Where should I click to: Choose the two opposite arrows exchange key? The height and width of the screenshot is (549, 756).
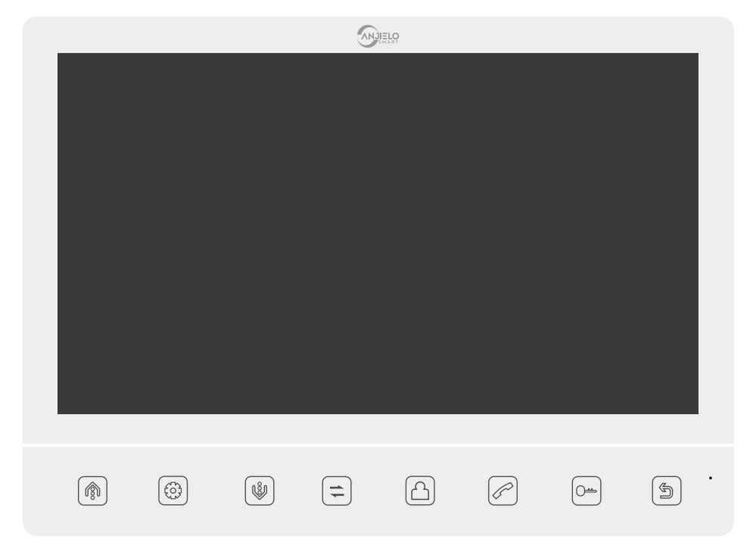(337, 491)
